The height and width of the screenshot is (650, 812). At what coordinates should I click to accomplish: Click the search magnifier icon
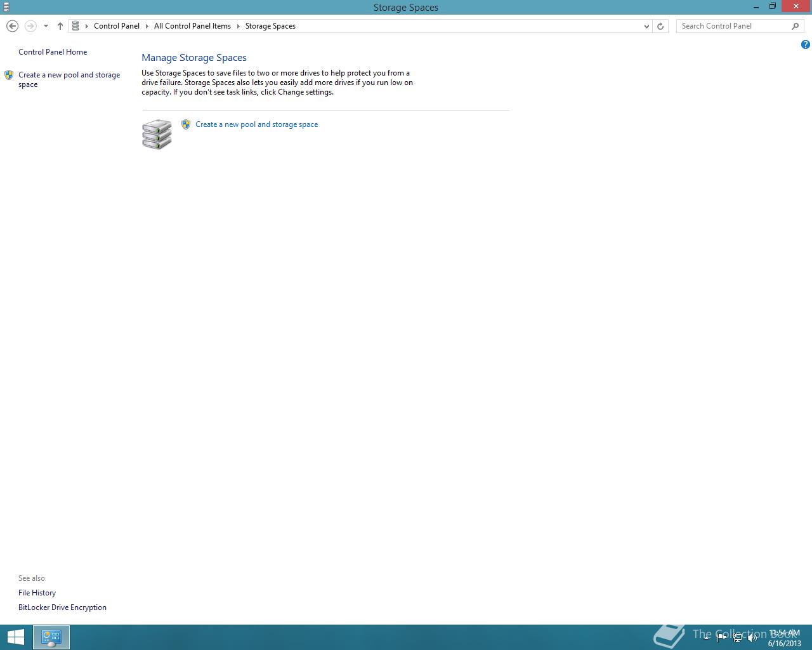796,26
